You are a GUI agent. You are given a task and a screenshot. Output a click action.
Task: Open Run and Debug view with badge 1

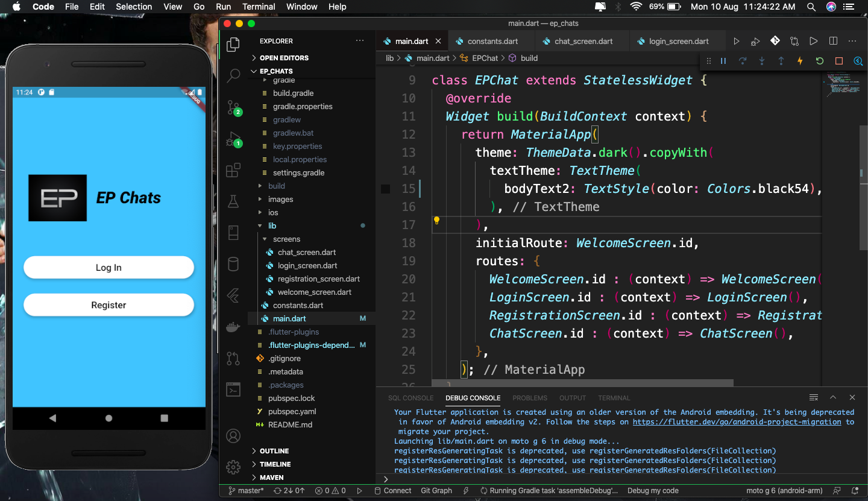pyautogui.click(x=233, y=139)
